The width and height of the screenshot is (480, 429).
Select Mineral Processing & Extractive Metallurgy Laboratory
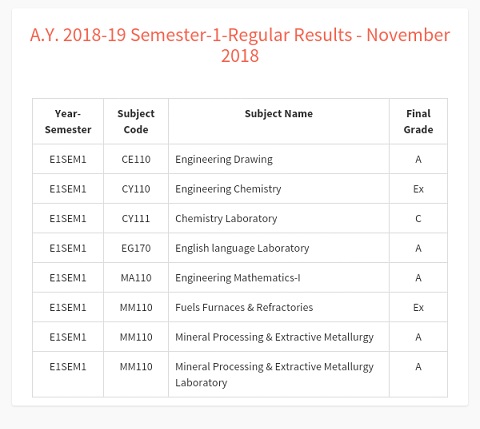click(274, 375)
